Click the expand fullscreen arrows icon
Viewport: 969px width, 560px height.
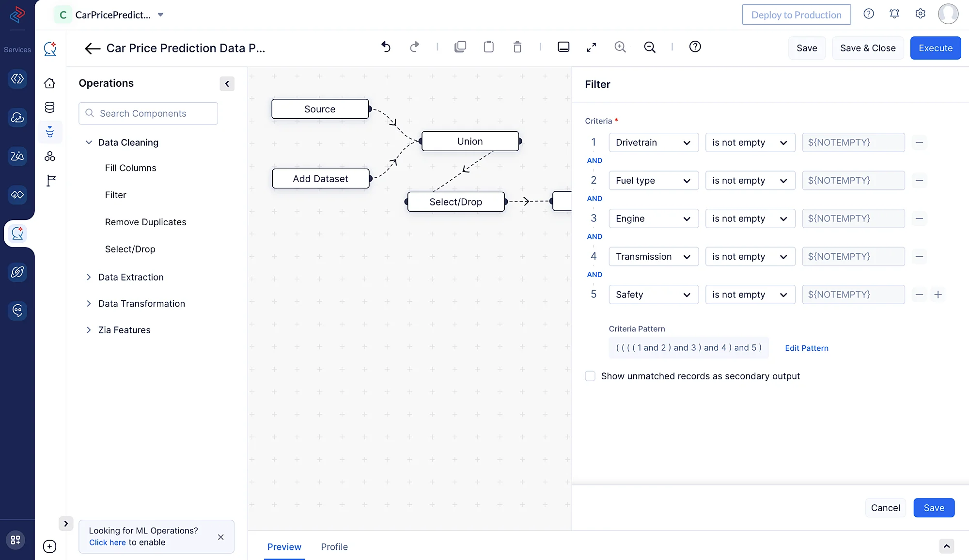(591, 47)
